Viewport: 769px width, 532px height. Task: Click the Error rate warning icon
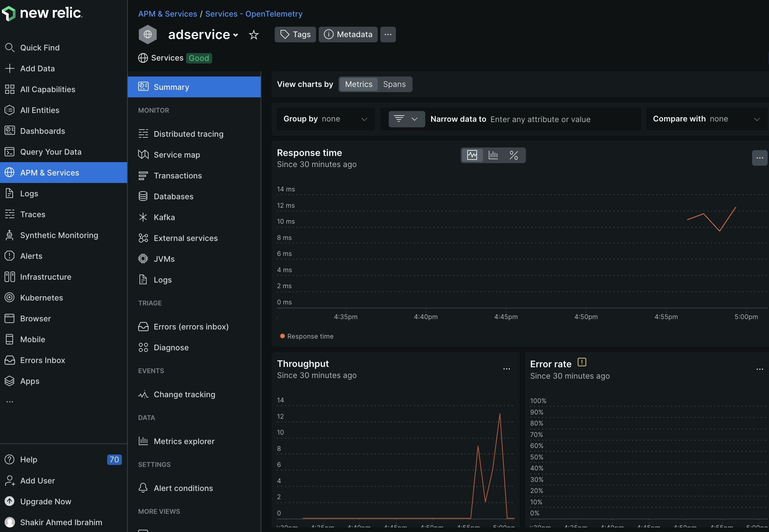582,362
